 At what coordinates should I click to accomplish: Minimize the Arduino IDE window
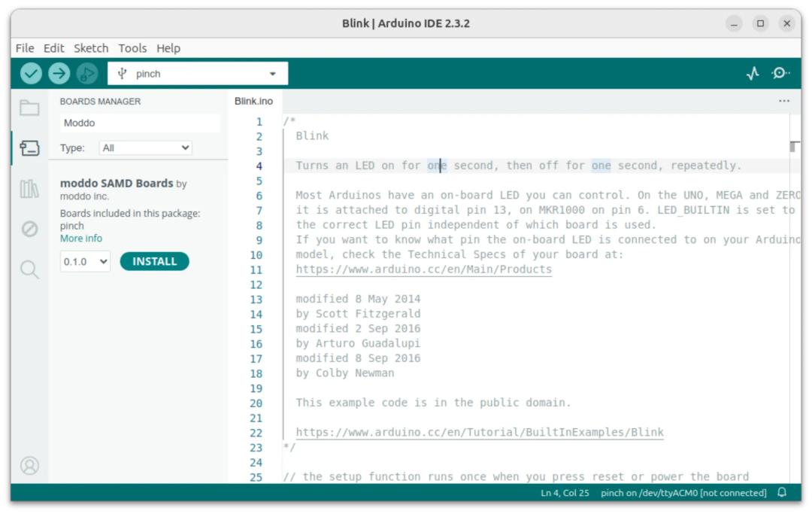(x=734, y=23)
